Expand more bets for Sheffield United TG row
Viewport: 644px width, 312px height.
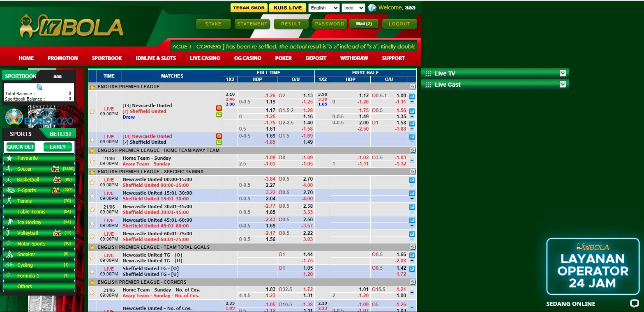point(412,274)
